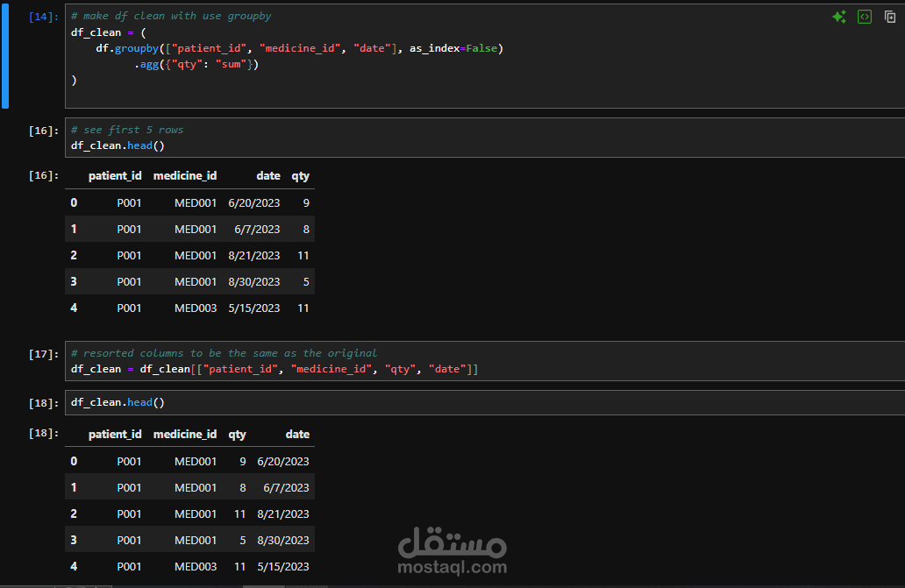Image resolution: width=905 pixels, height=588 pixels.
Task: Click the duplicate cell icon in cell 14
Action: 890,17
